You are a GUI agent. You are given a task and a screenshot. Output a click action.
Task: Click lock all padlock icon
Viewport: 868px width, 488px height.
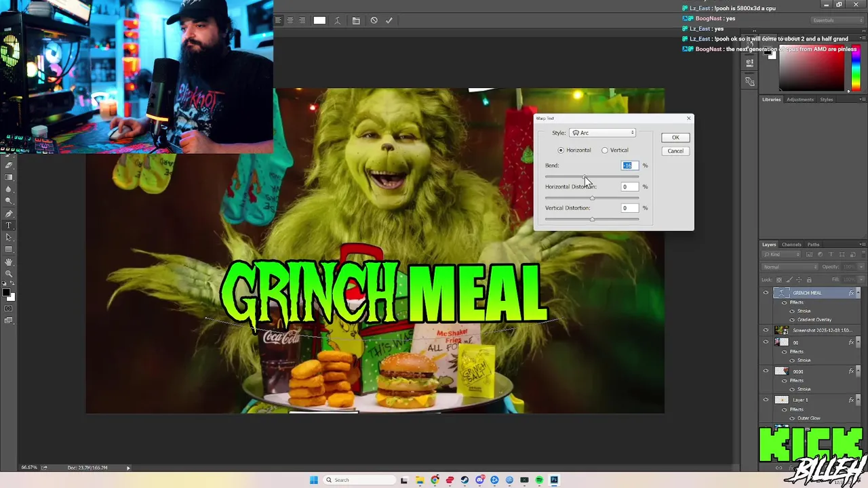[809, 280]
